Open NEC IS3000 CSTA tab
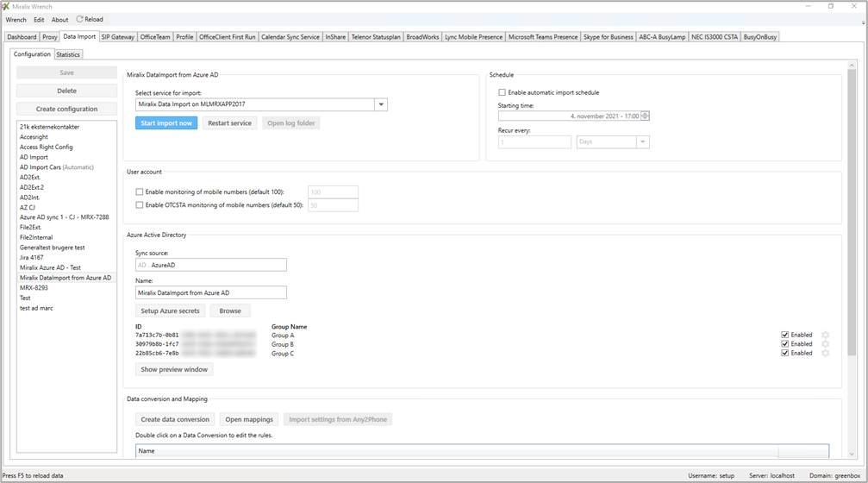The width and height of the screenshot is (868, 483). coord(715,37)
